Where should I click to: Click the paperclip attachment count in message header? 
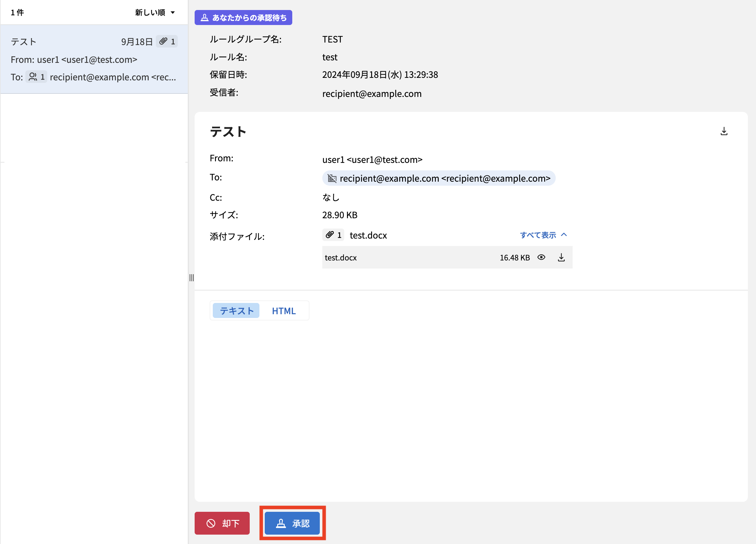coord(333,235)
